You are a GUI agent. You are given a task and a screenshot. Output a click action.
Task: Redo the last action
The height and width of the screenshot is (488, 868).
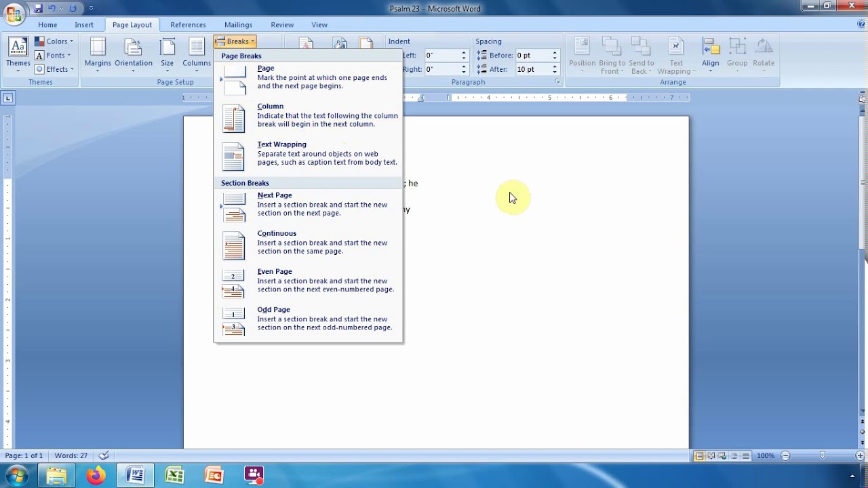tap(73, 9)
